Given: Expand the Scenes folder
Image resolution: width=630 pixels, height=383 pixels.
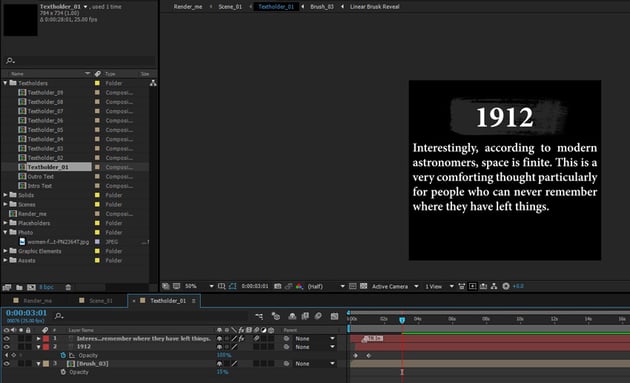Looking at the screenshot, I should pos(5,204).
